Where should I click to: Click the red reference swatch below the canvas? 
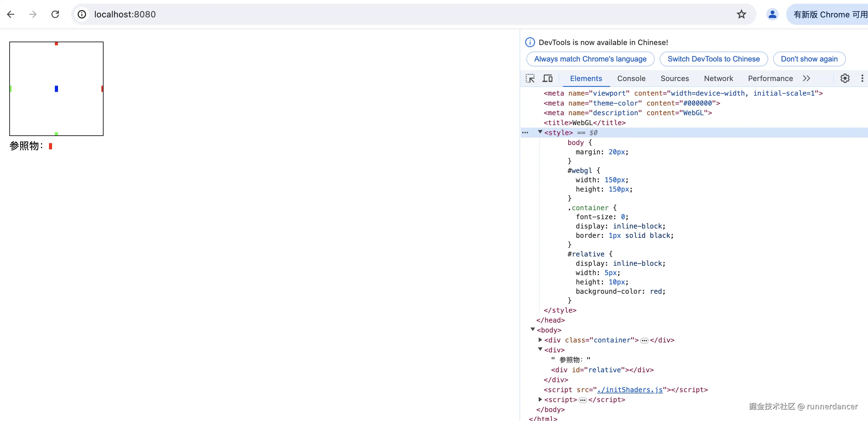(51, 146)
